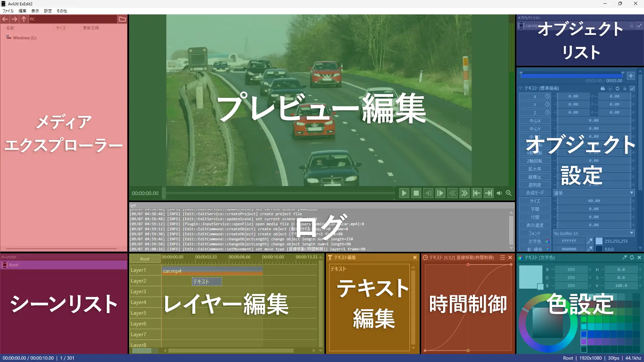Click the clock icon on the X parameter
Screen dimensions: 644x362
[547, 97]
